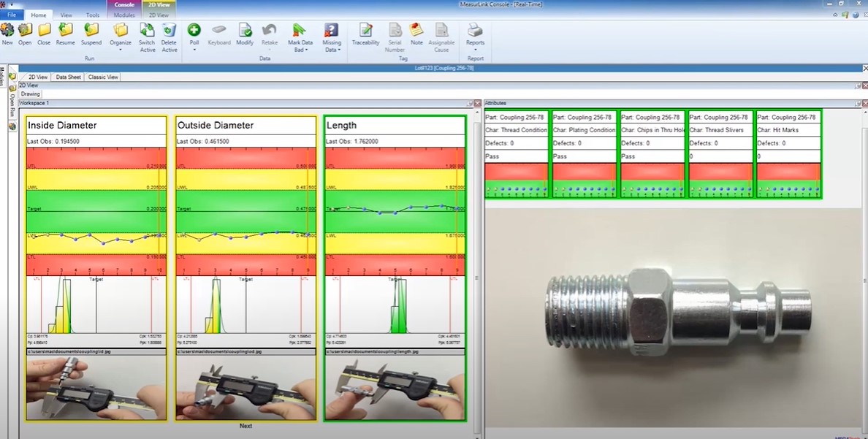Click the Inside Diameter caliper photo
Screen dimensions: 868x439
pyautogui.click(x=96, y=388)
